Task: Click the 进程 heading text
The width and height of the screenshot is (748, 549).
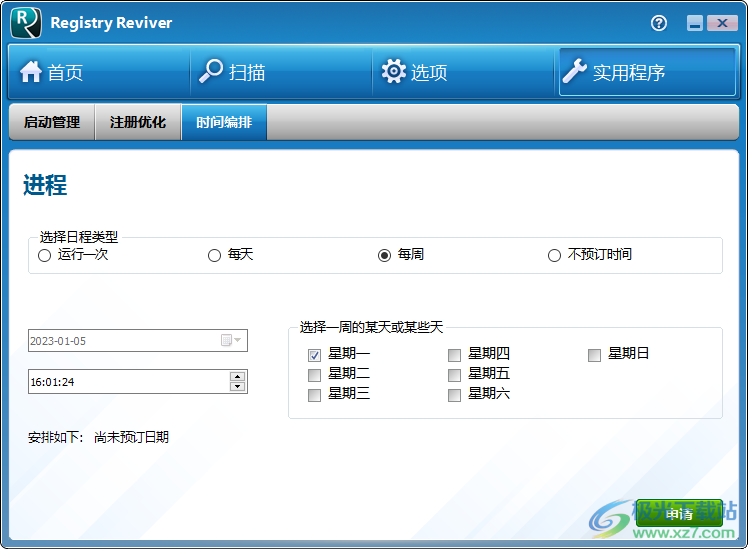Action: click(45, 185)
